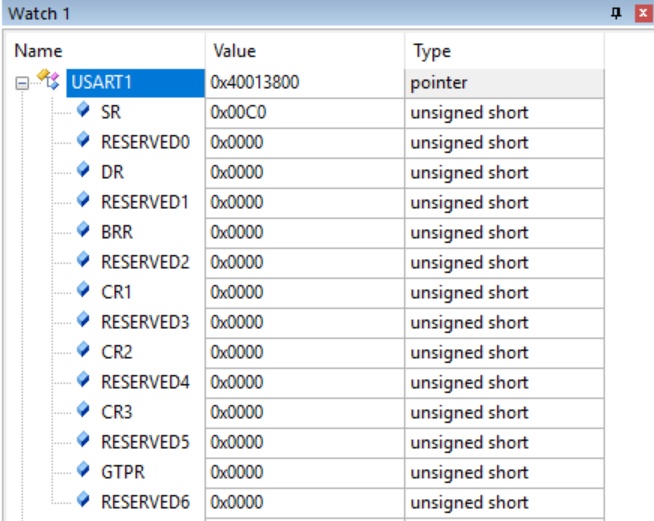Click the Watch 1 panel title

click(x=39, y=13)
